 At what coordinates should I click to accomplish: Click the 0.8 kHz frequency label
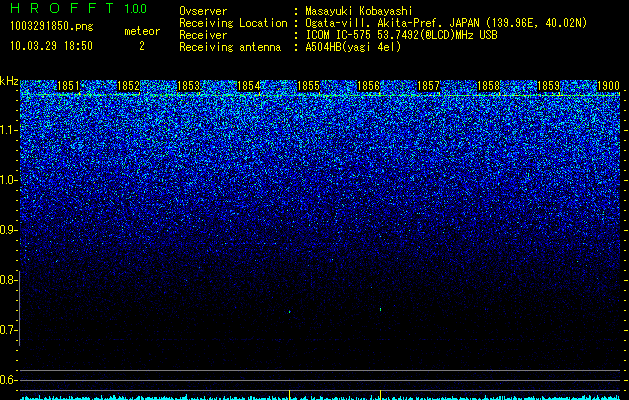click(8, 280)
